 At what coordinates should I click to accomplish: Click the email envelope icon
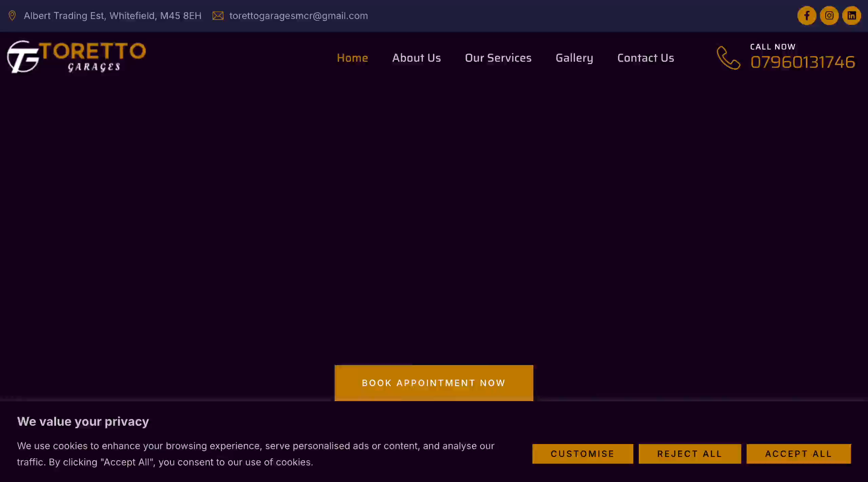218,15
